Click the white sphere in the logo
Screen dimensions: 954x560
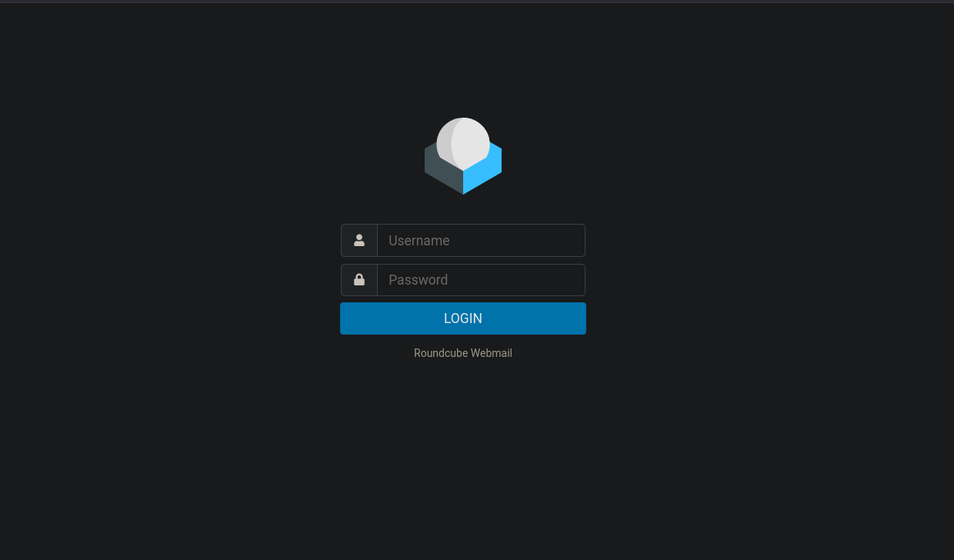pyautogui.click(x=464, y=143)
